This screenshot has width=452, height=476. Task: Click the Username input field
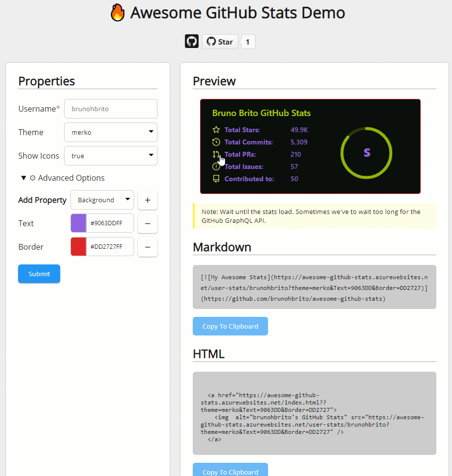pyautogui.click(x=111, y=109)
